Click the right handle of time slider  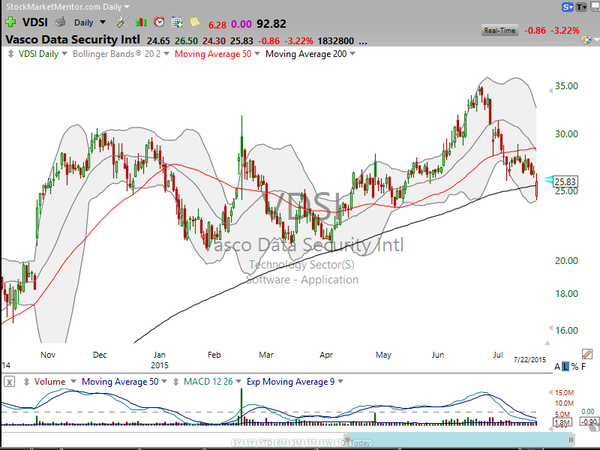(x=571, y=439)
